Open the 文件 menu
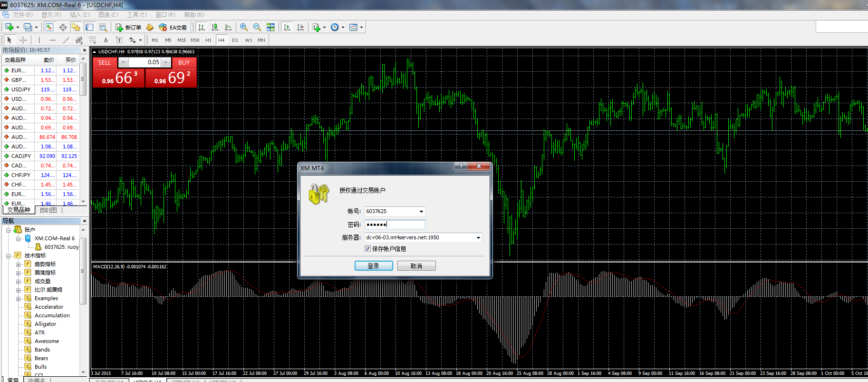Viewport: 868px width, 382px height. click(22, 15)
